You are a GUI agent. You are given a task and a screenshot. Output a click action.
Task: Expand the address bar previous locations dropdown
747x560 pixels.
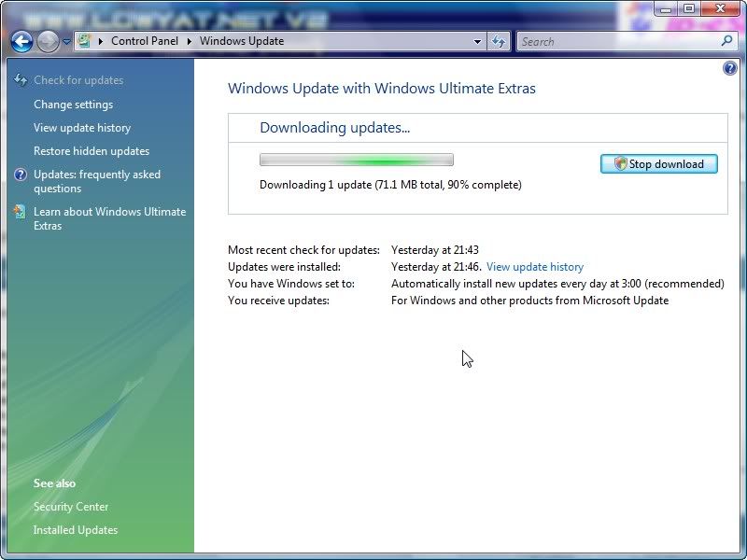477,41
